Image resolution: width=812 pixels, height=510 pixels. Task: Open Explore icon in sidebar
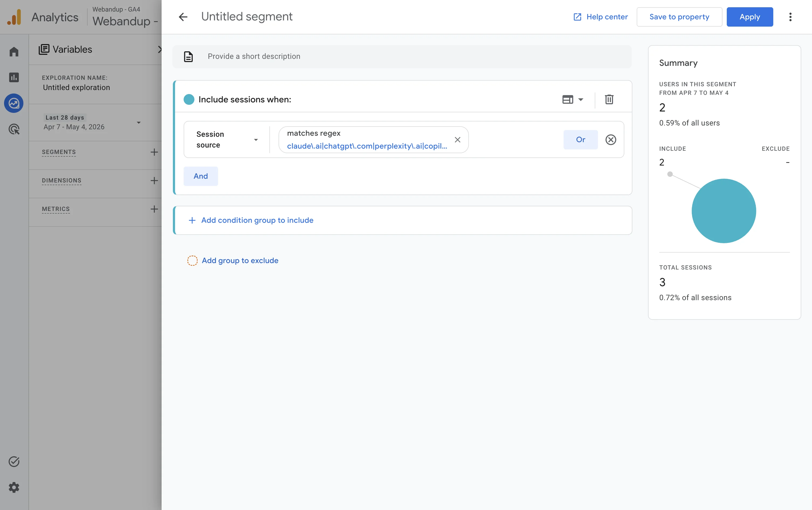click(14, 103)
